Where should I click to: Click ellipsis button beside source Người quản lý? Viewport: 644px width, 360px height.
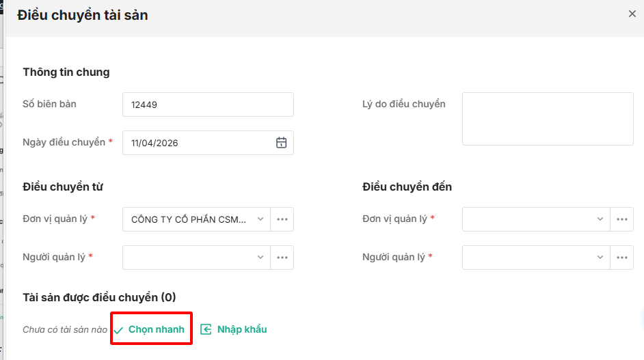(282, 258)
